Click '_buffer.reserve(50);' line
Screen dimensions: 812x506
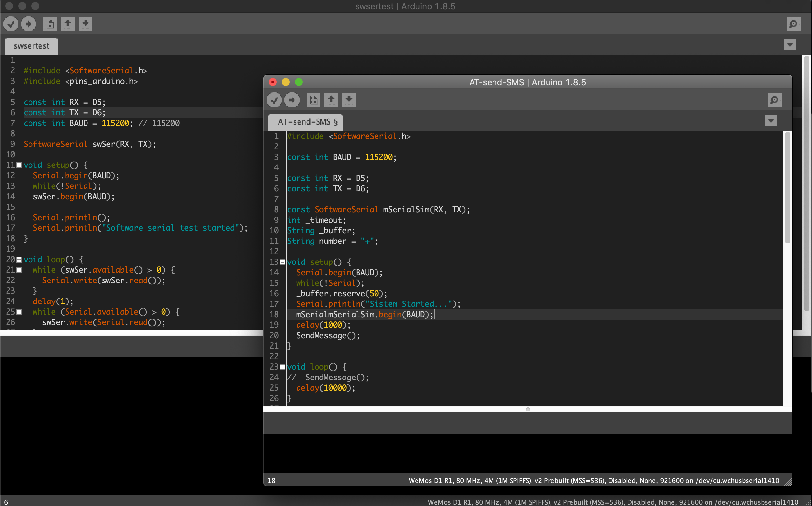coord(341,294)
